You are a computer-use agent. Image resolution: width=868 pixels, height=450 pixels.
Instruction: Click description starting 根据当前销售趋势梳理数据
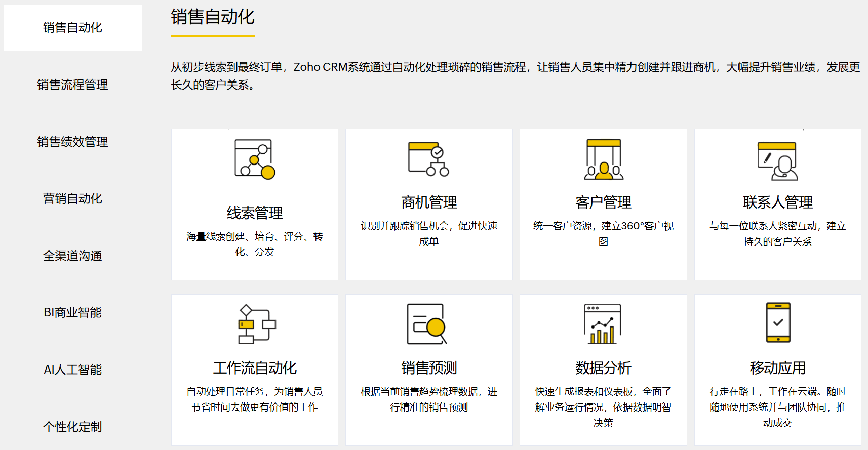pyautogui.click(x=429, y=399)
